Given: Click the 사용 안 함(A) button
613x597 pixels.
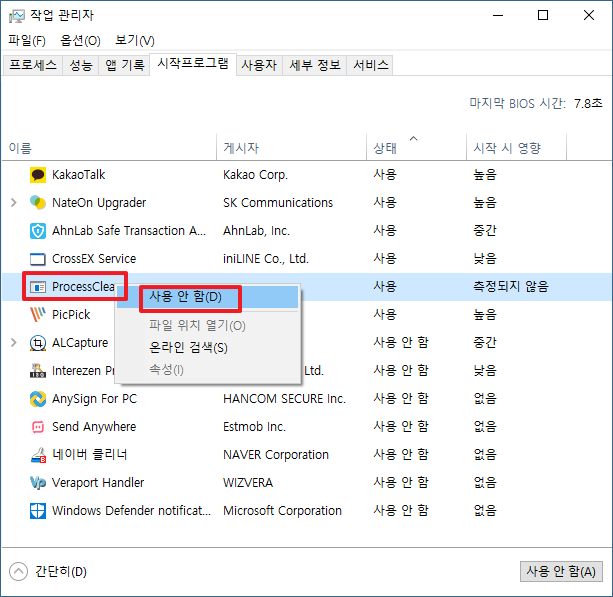Looking at the screenshot, I should 561,572.
